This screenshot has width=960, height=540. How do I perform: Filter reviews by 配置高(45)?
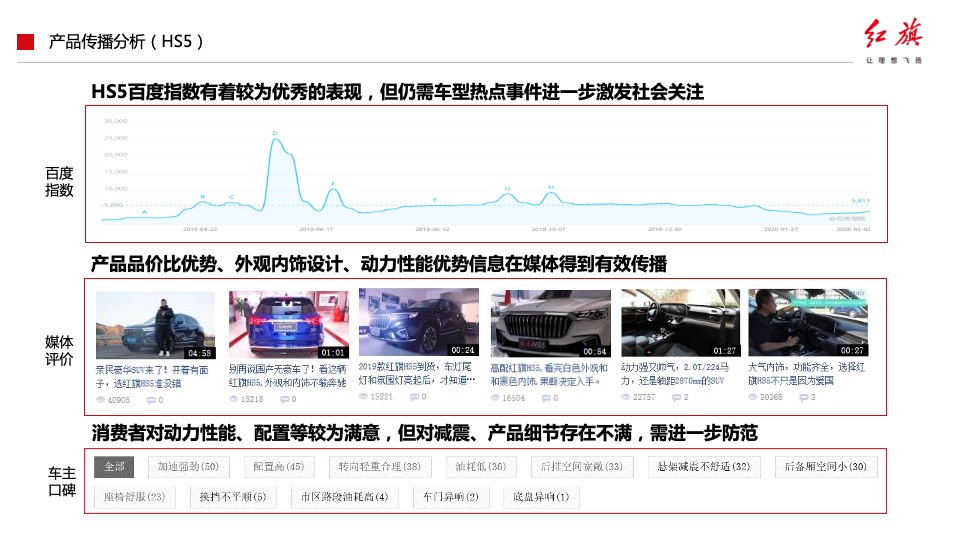pos(279,467)
